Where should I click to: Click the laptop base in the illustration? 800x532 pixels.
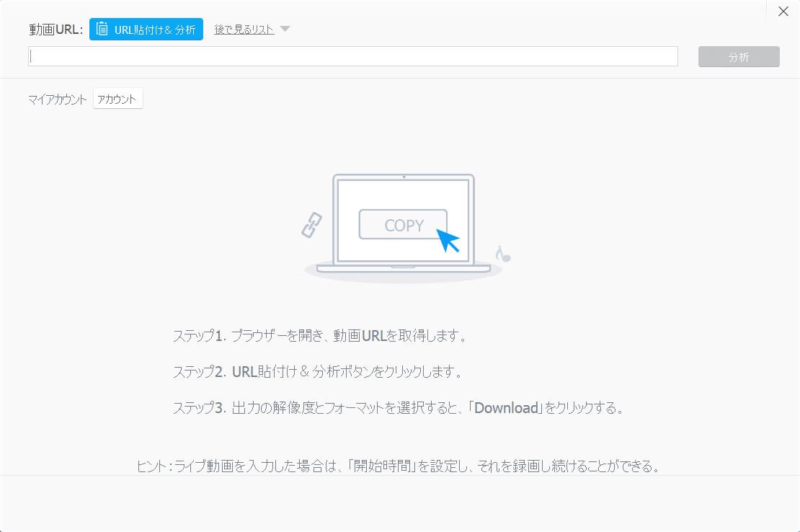404,268
